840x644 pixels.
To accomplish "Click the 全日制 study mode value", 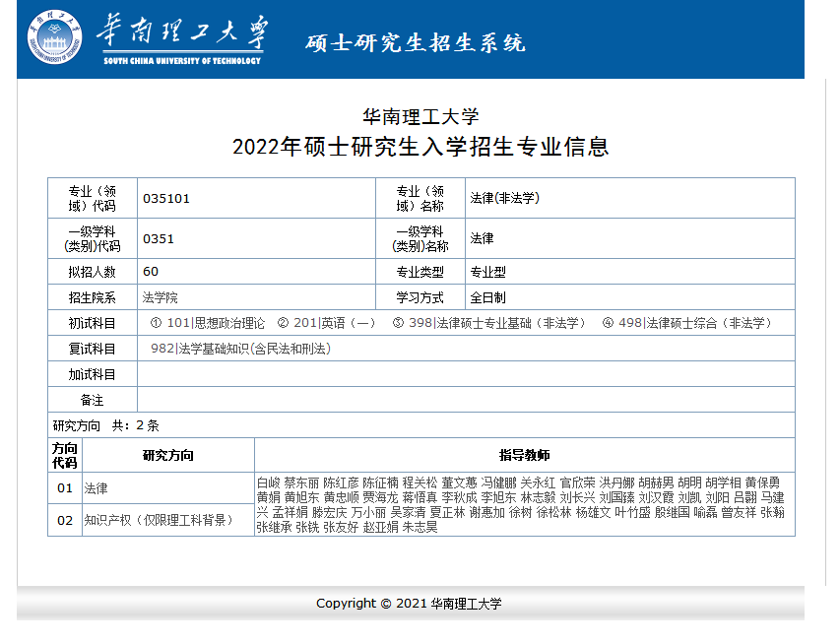I will [x=487, y=297].
